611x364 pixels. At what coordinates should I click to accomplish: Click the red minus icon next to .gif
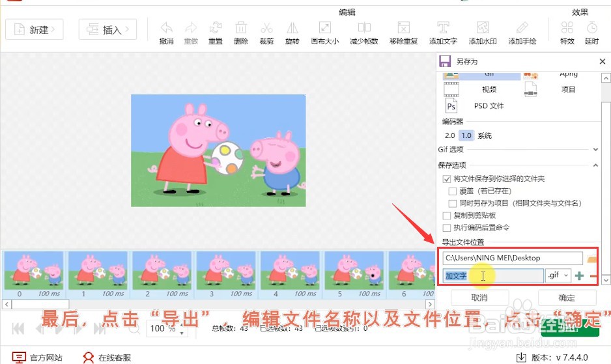click(x=593, y=276)
